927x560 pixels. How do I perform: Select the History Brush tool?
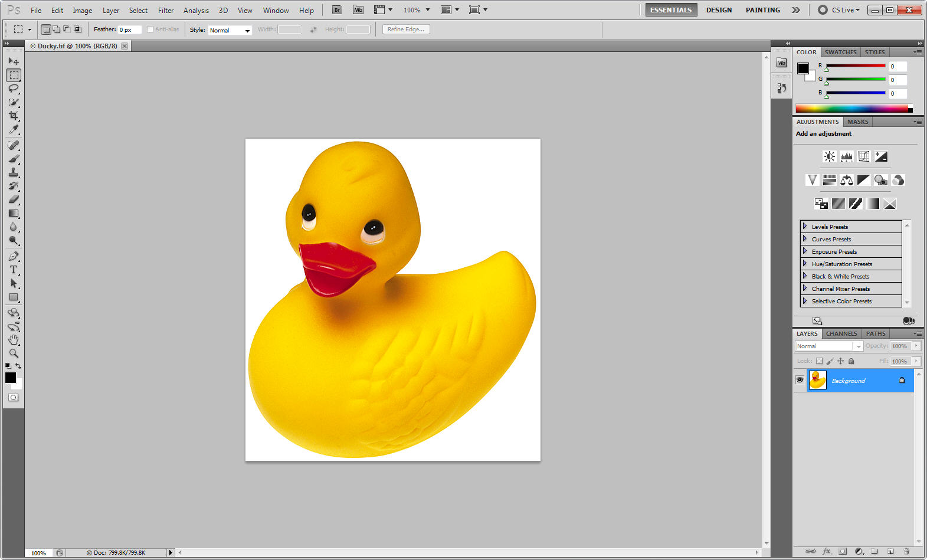coord(14,186)
